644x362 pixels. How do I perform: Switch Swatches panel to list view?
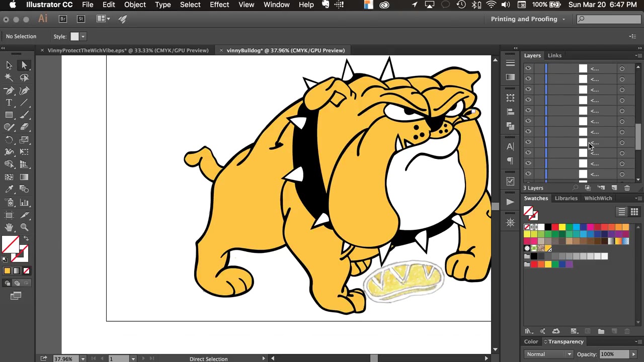[x=622, y=212]
